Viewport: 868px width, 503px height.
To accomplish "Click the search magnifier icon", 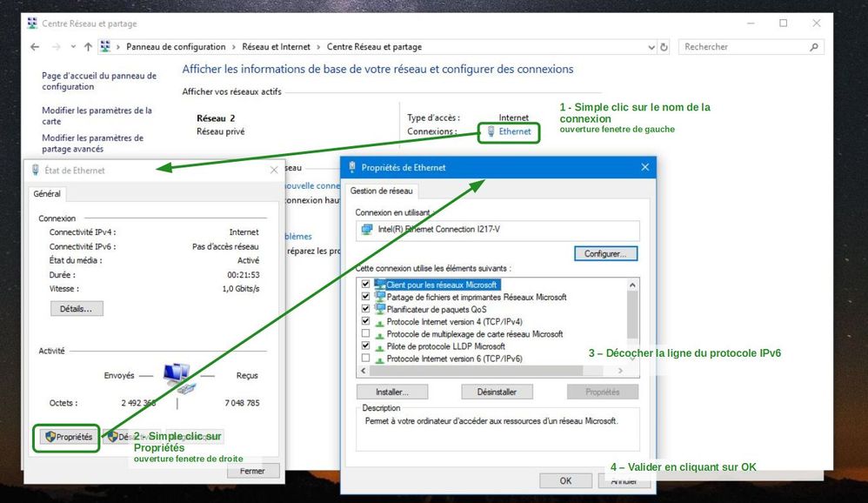I will coord(814,47).
